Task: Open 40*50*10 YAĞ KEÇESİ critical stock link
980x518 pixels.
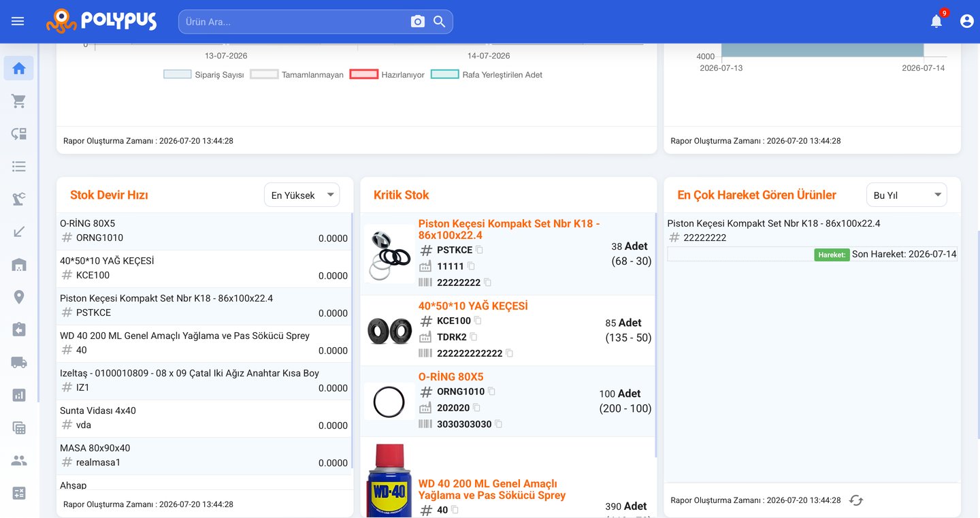Action: point(473,306)
